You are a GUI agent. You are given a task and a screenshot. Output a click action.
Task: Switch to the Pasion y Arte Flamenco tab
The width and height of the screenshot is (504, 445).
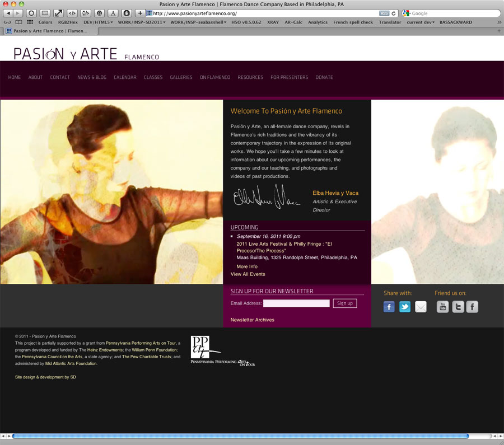(x=48, y=31)
